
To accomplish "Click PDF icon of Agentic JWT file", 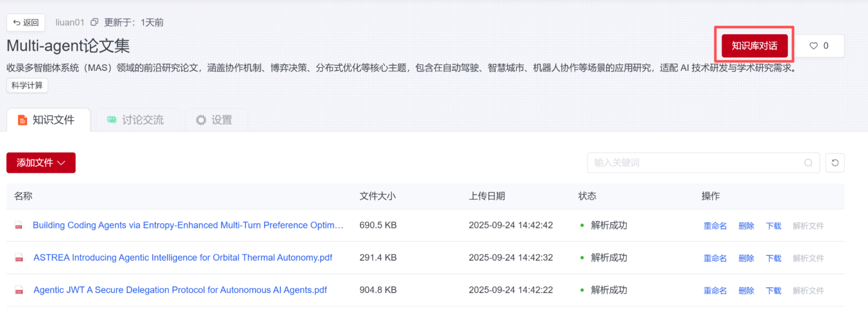I will tap(19, 290).
